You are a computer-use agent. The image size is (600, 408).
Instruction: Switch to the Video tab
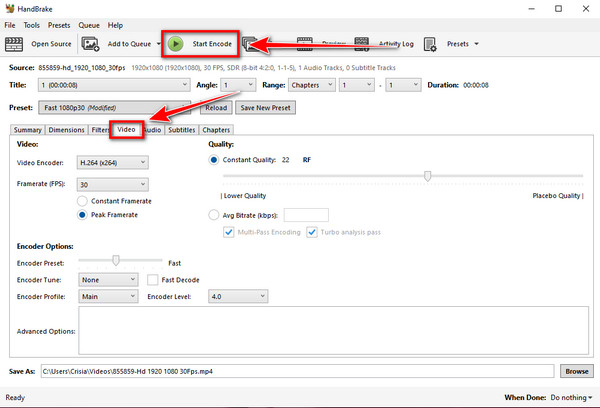126,129
